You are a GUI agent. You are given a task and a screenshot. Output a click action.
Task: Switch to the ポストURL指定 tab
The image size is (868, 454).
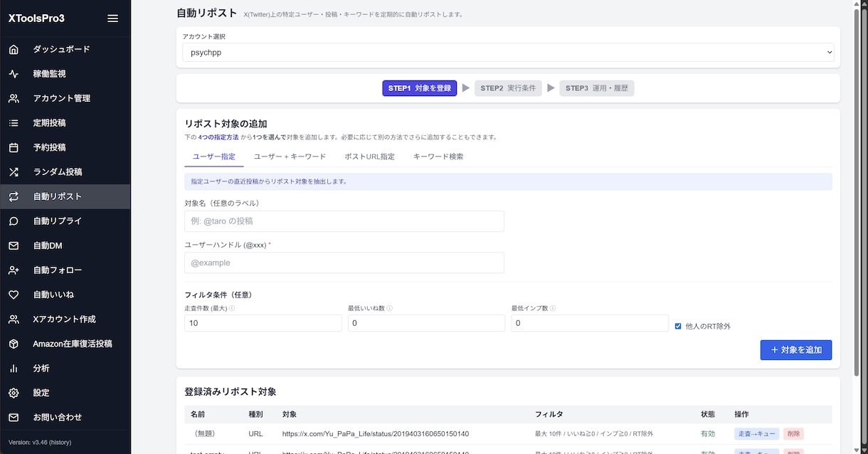(x=369, y=157)
